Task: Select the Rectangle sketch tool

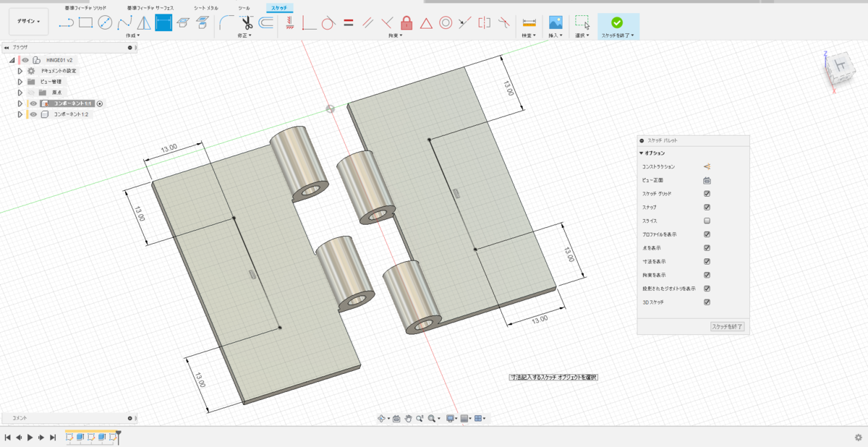Action: click(85, 22)
